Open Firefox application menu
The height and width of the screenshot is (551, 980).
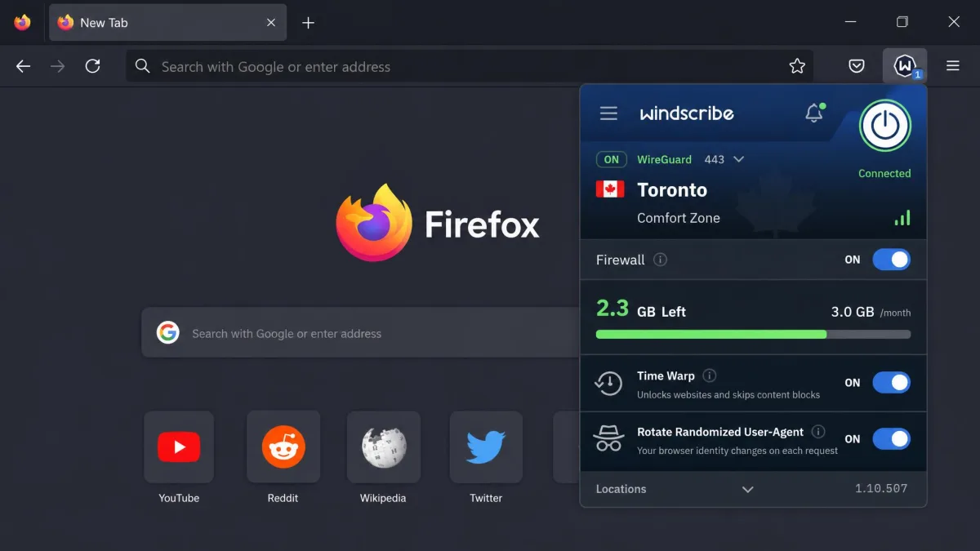click(x=952, y=66)
